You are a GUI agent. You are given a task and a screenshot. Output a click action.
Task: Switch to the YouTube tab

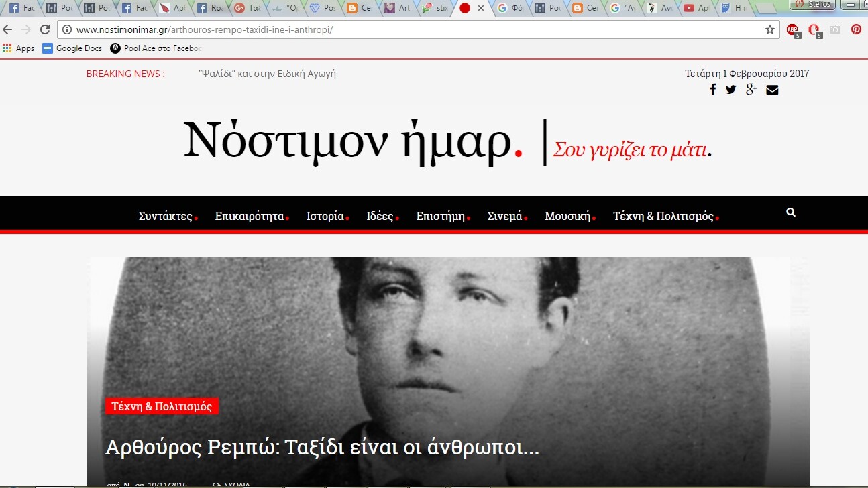point(695,8)
